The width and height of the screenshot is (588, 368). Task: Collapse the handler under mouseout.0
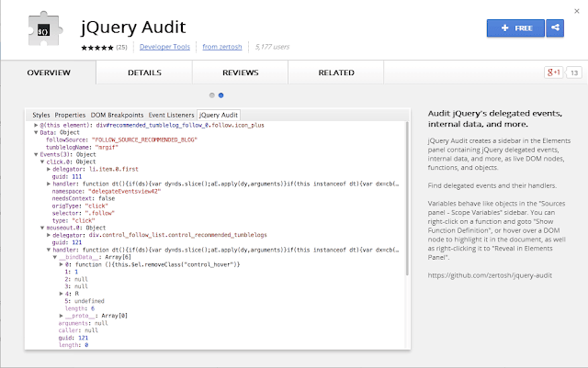(49, 250)
